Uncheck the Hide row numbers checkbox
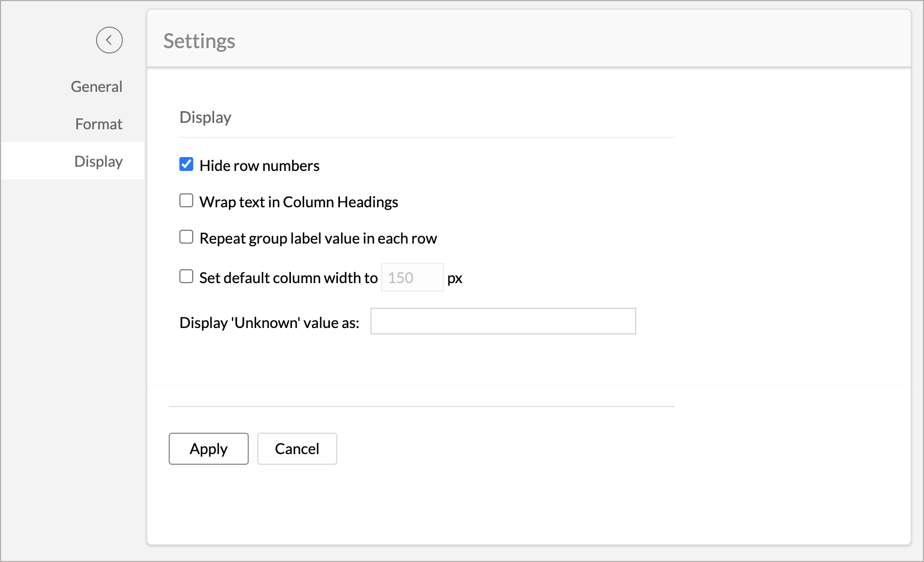 click(186, 164)
